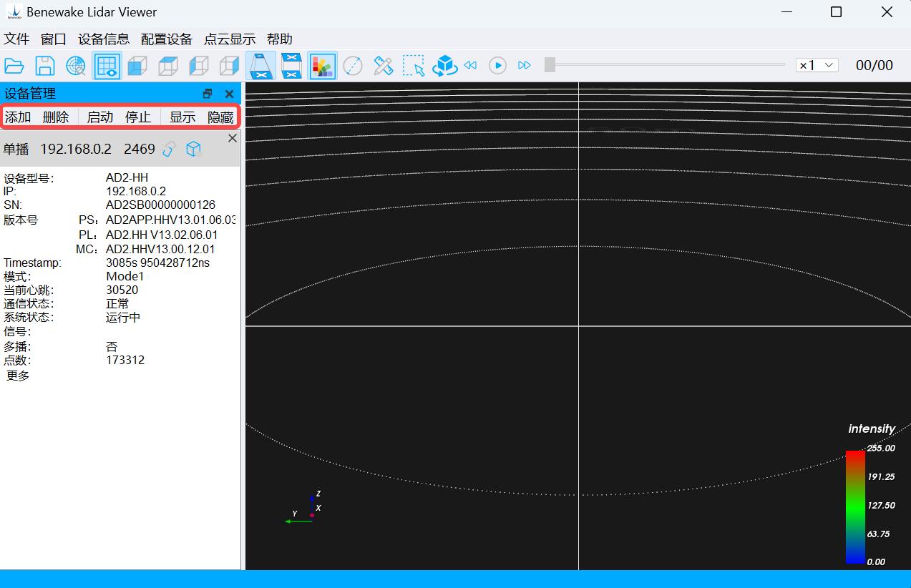This screenshot has width=911, height=588.
Task: Open the 点云显示 menu
Action: (x=230, y=39)
